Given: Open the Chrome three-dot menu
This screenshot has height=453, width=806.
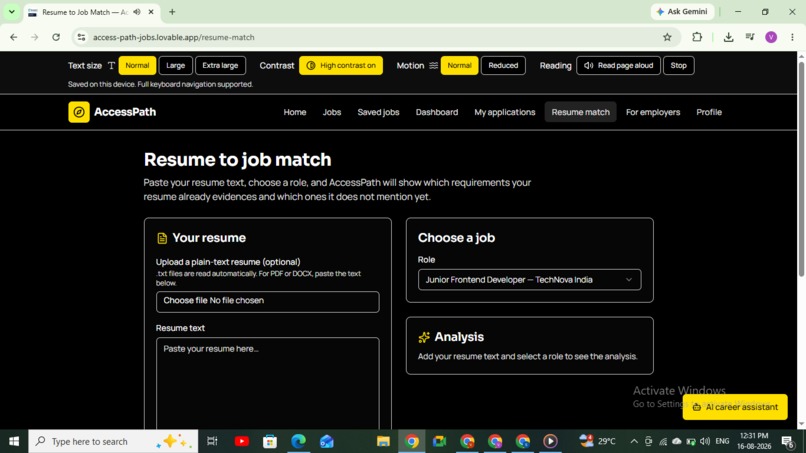Looking at the screenshot, I should (792, 37).
